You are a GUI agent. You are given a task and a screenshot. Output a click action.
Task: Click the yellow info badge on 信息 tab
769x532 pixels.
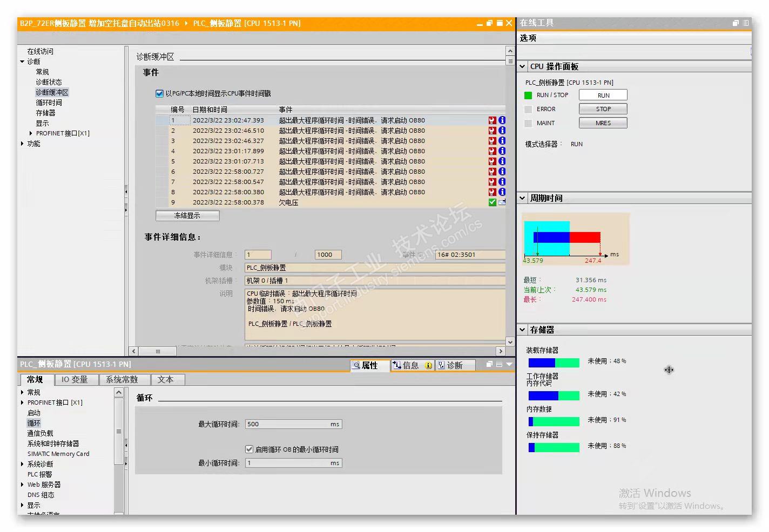point(428,365)
